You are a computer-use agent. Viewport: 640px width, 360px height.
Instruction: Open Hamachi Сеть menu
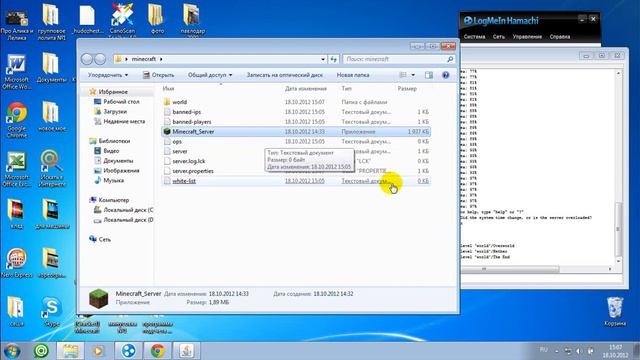pyautogui.click(x=498, y=37)
